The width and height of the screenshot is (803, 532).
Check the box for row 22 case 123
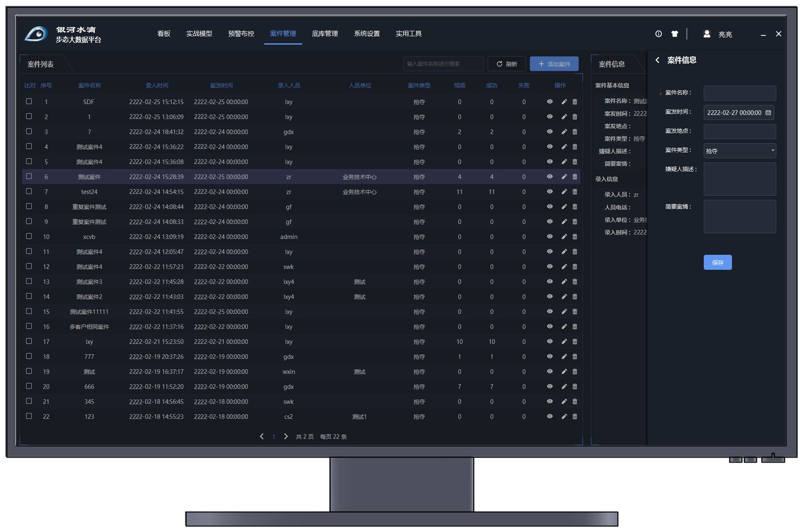click(x=29, y=416)
